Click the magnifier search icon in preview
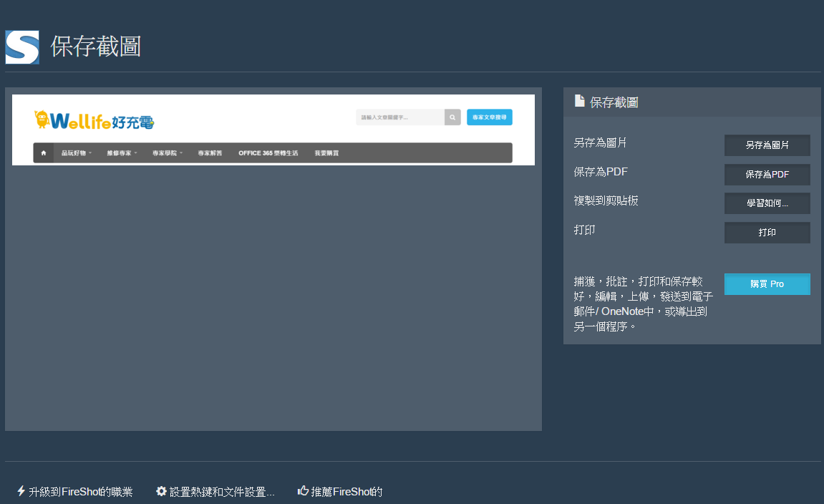824x504 pixels. coord(452,117)
